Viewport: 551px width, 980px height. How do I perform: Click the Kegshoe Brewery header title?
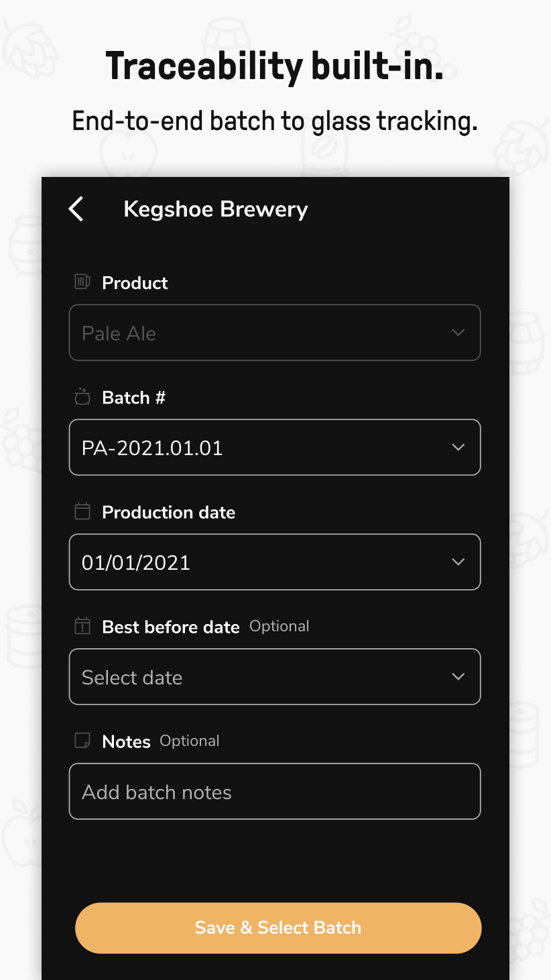216,209
